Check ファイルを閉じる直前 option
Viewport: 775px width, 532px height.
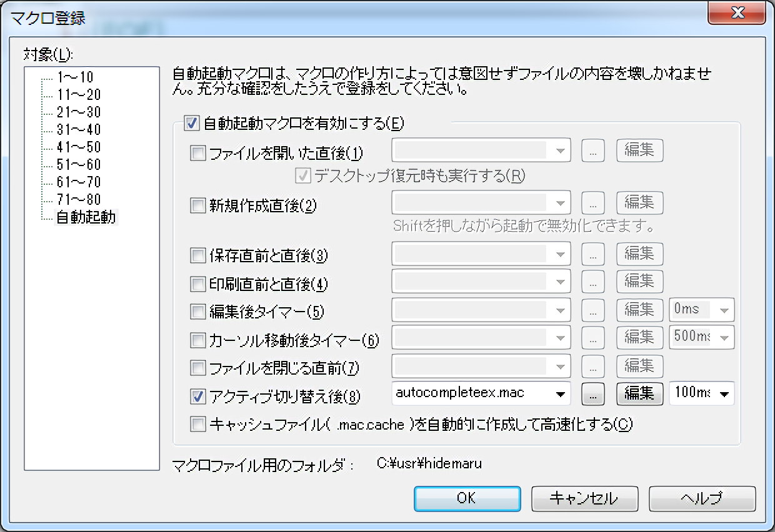pos(197,368)
